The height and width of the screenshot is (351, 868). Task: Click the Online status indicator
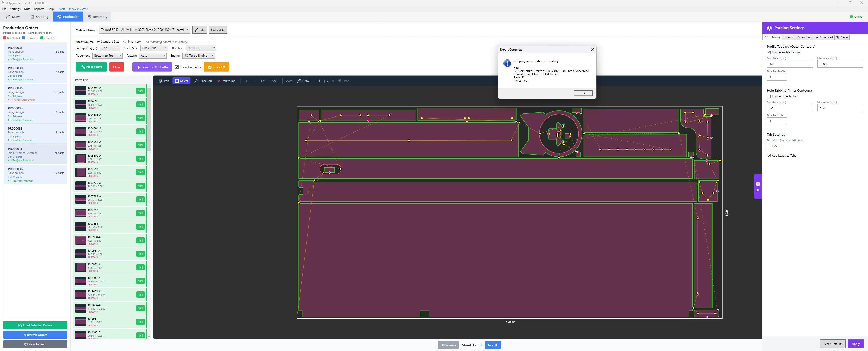[x=856, y=16]
